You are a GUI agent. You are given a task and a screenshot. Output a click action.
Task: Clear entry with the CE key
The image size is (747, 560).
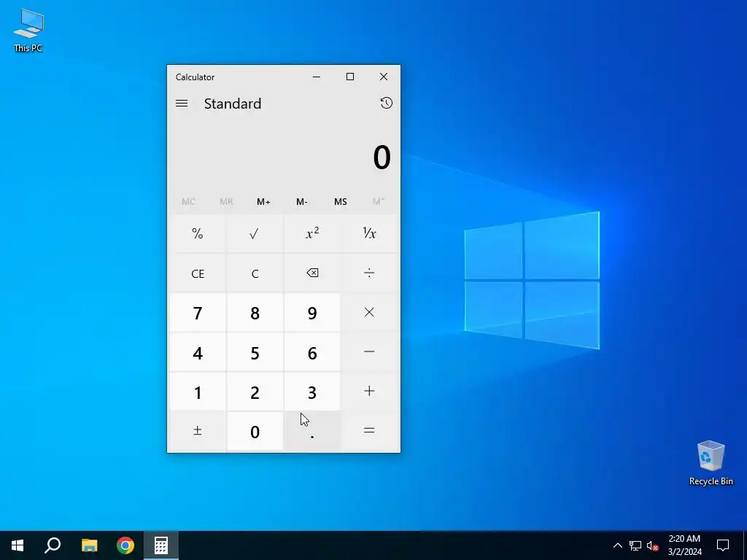tap(198, 273)
